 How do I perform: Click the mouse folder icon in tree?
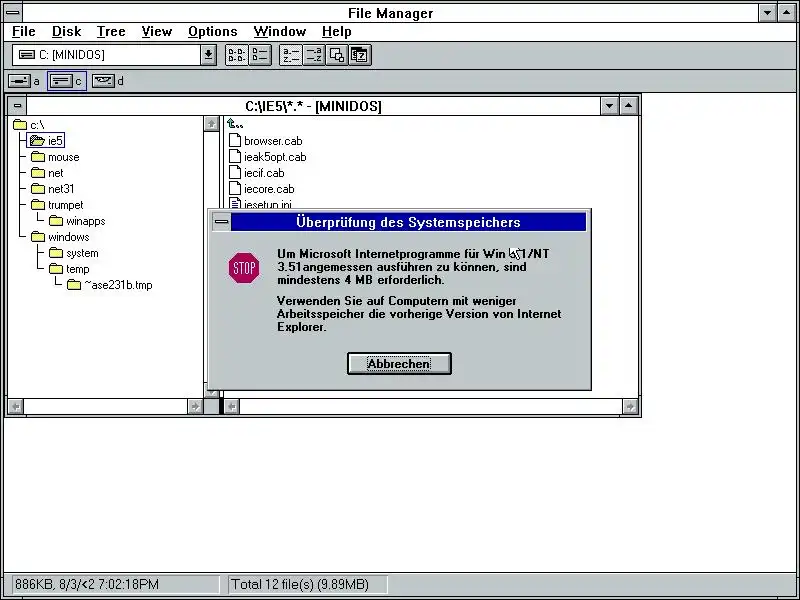[x=38, y=157]
